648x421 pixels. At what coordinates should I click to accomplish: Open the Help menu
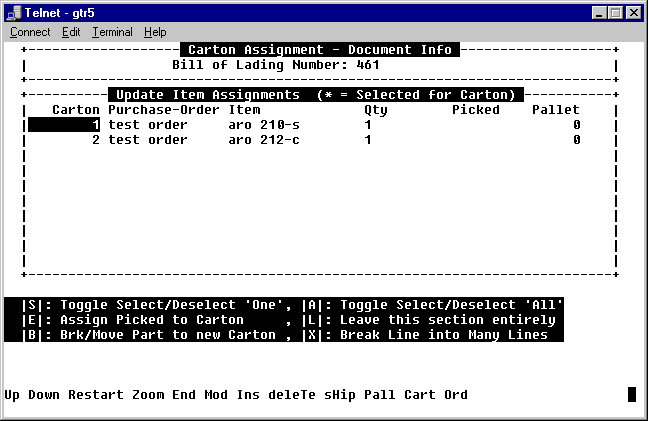(155, 32)
